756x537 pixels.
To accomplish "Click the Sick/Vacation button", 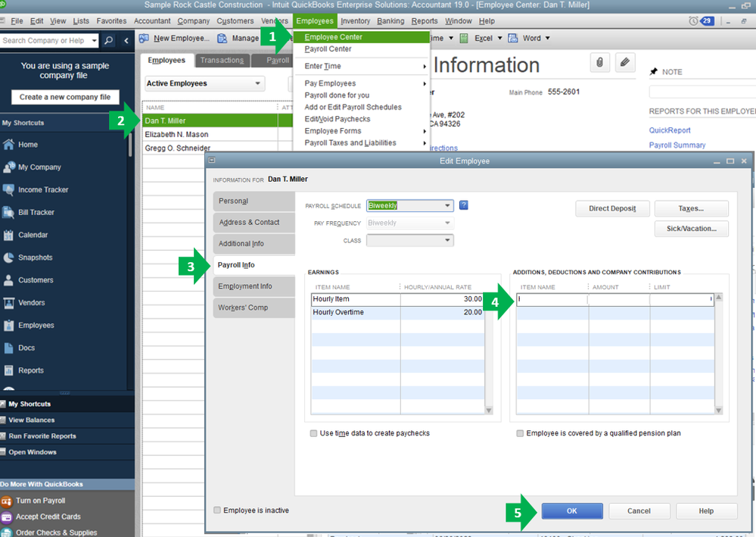I will click(x=692, y=229).
